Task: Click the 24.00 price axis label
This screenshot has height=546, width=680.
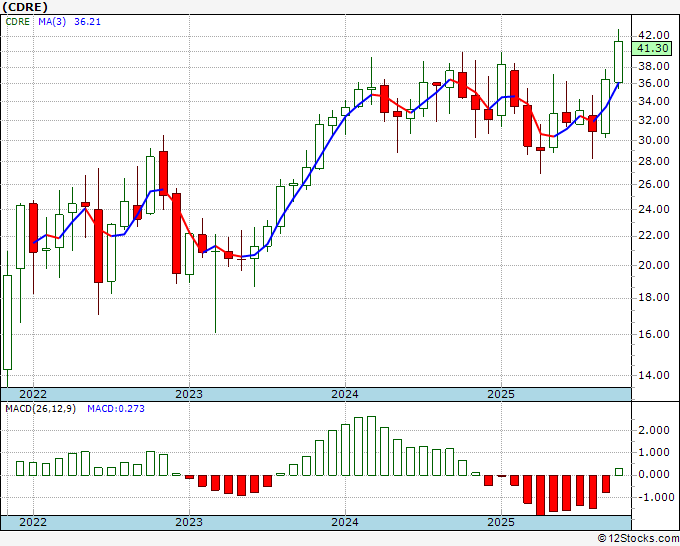Action: tap(654, 209)
